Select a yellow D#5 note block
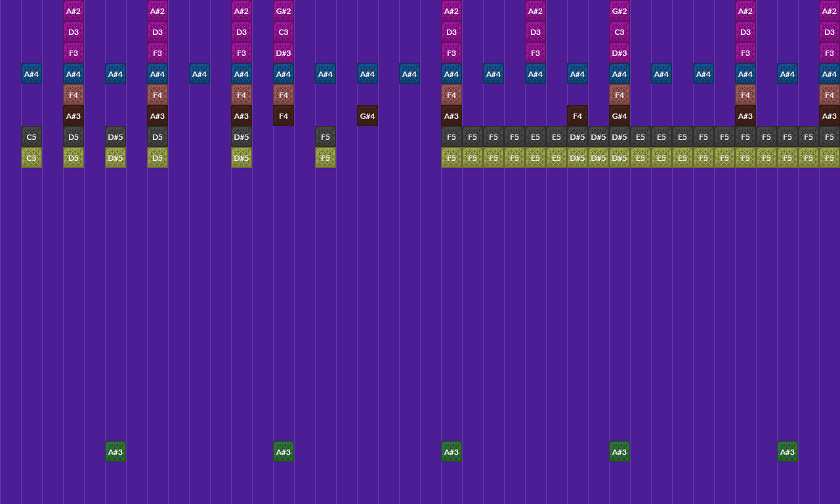840x504 pixels. (x=115, y=157)
